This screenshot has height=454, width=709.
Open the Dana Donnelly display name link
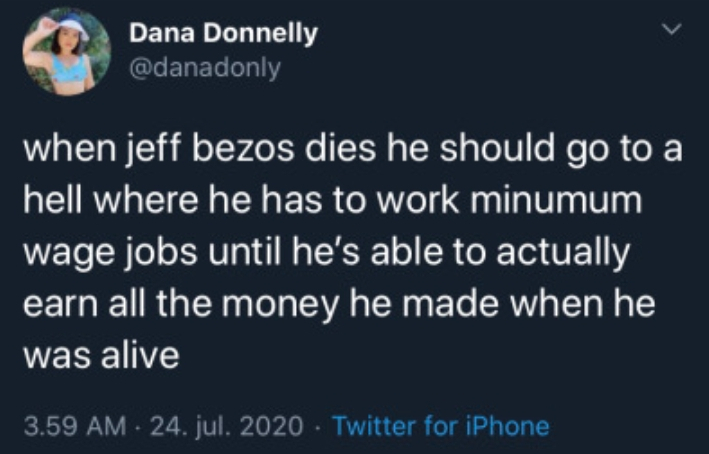[224, 34]
